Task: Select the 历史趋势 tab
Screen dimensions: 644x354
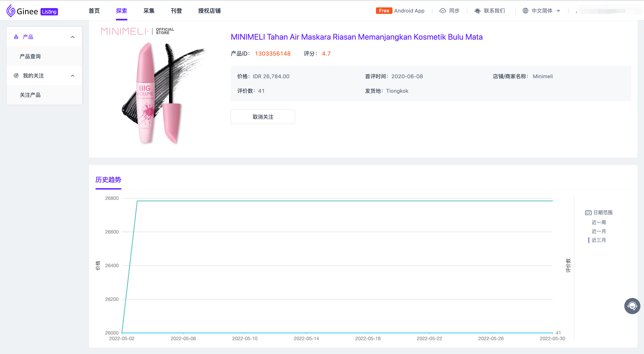Action: pyautogui.click(x=108, y=180)
